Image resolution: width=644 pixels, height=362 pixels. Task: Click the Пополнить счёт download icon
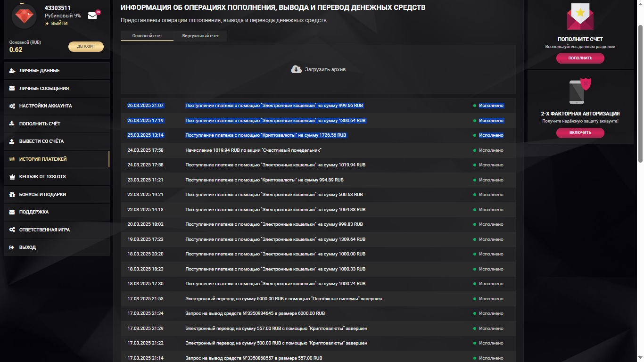point(12,123)
